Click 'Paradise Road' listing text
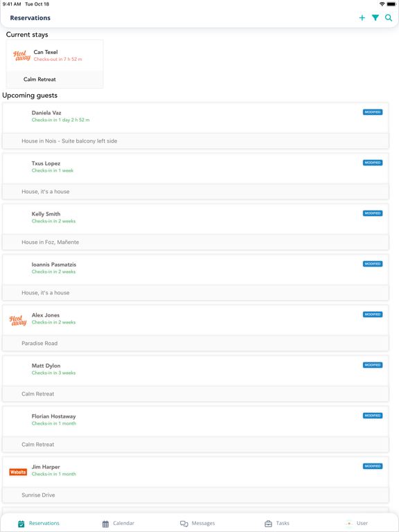This screenshot has height=532, width=399. tap(39, 343)
